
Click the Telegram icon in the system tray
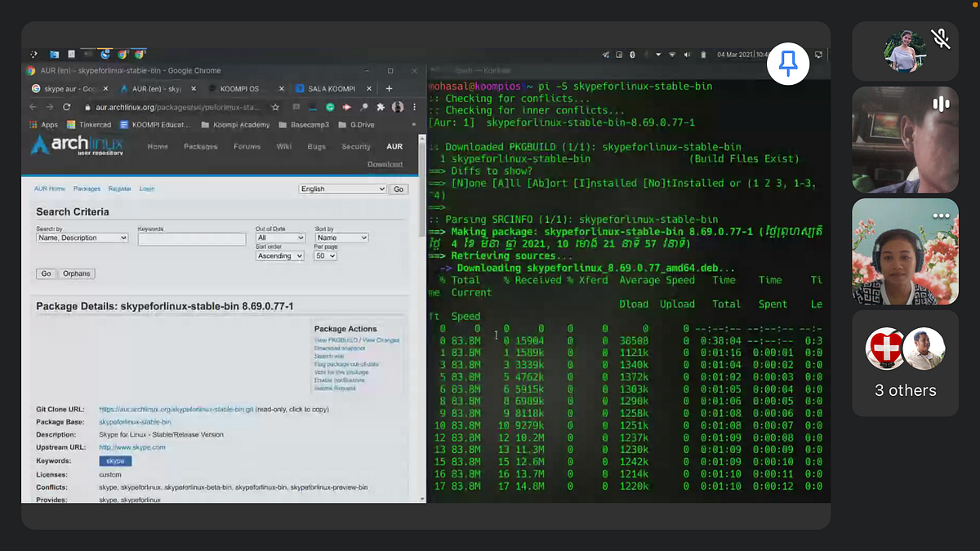[x=605, y=55]
